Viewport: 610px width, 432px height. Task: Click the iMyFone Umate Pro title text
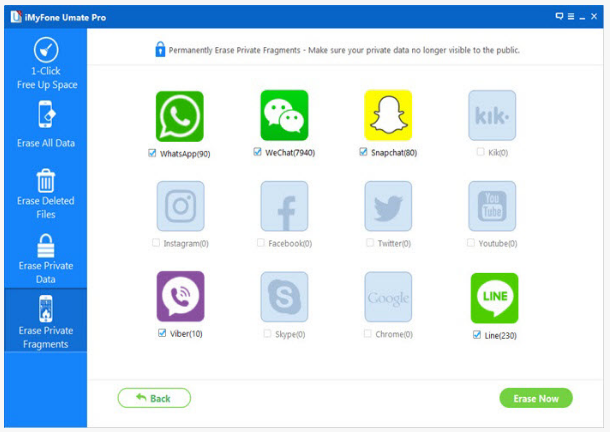pyautogui.click(x=65, y=18)
